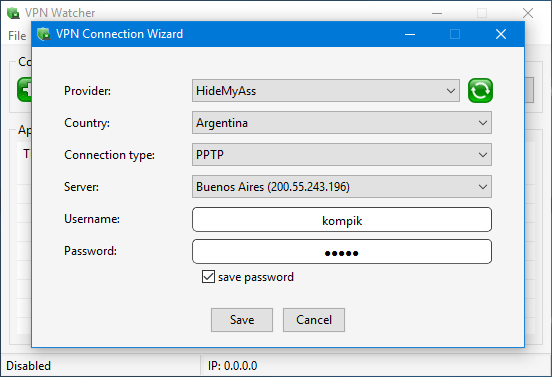552x377 pixels.
Task: Click the green refresh providers icon
Action: click(480, 90)
